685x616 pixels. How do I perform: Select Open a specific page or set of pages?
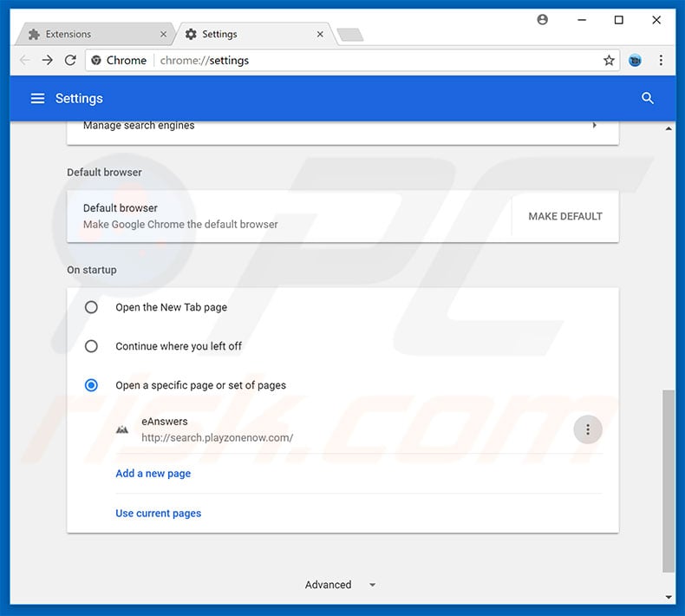pyautogui.click(x=91, y=385)
